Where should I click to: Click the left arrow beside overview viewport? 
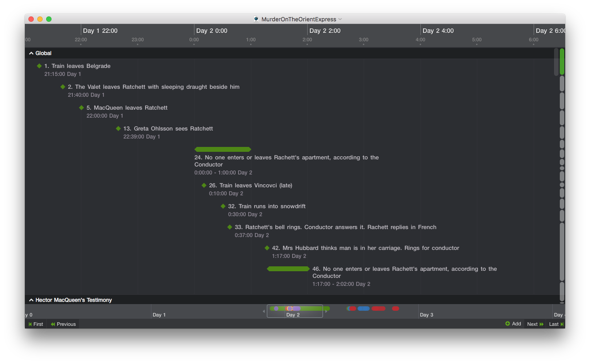(264, 311)
